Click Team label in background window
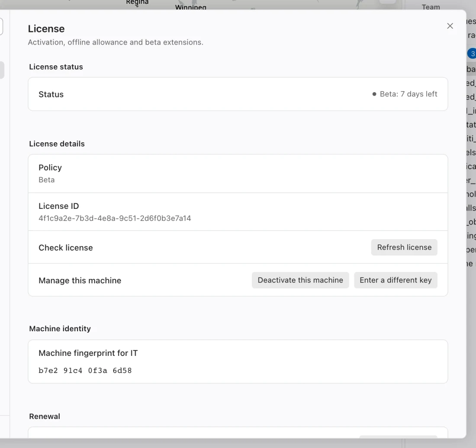This screenshot has height=448, width=476. (431, 6)
